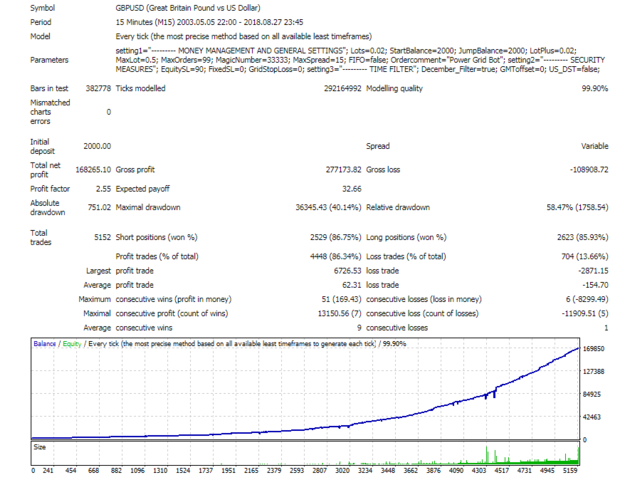Image resolution: width=640 pixels, height=480 pixels.
Task: Click the 'Parameters' row label
Action: click(x=49, y=60)
